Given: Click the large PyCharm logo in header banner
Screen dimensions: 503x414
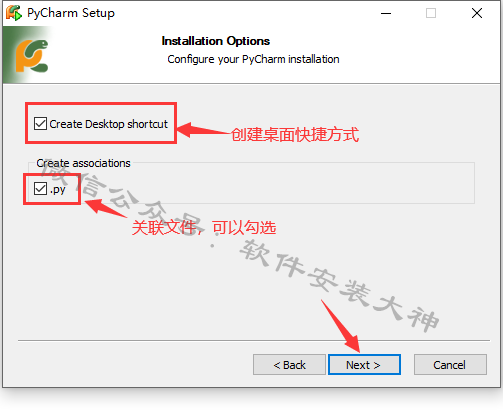Looking at the screenshot, I should coord(32,56).
